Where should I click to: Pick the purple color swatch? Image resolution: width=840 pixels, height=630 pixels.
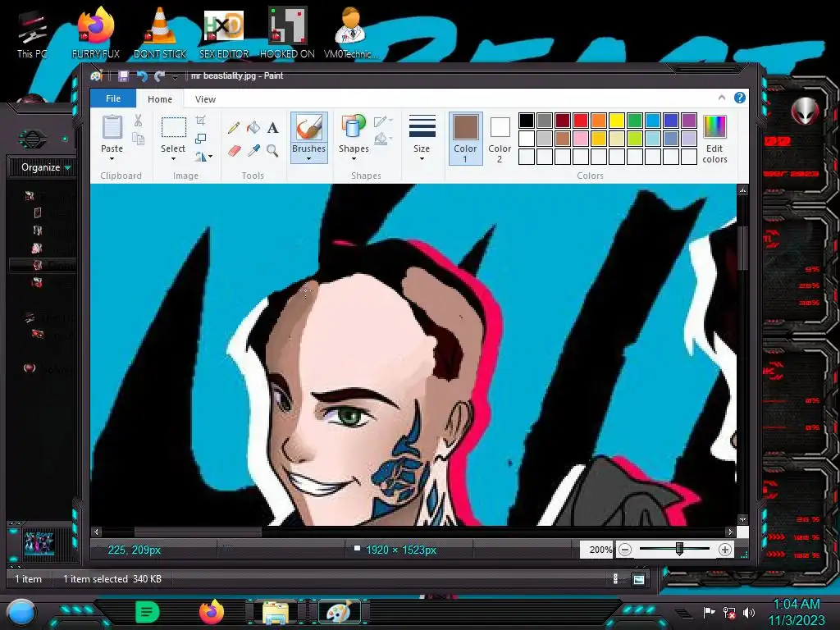point(689,120)
